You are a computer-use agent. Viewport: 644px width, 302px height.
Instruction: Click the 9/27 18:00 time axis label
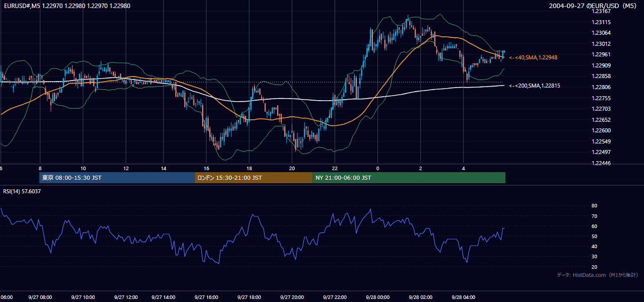[249, 297]
